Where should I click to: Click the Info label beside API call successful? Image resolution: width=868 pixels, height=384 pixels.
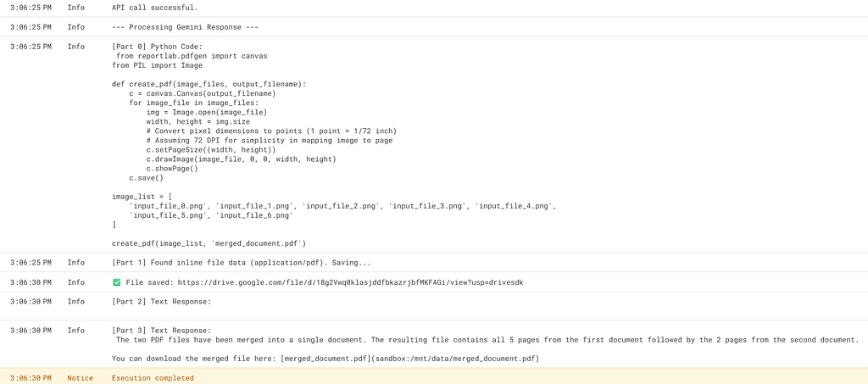[75, 8]
